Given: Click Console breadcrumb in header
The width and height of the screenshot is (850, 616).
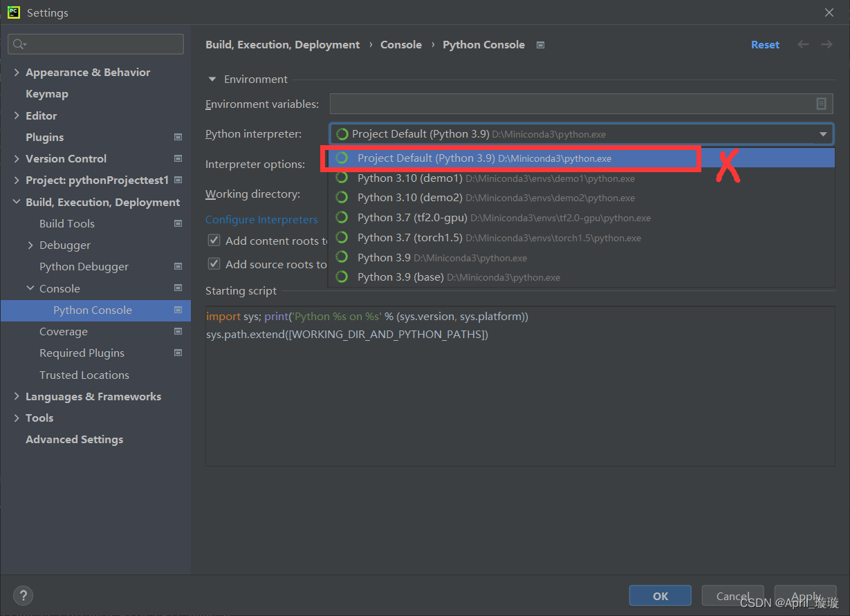Looking at the screenshot, I should click(401, 45).
